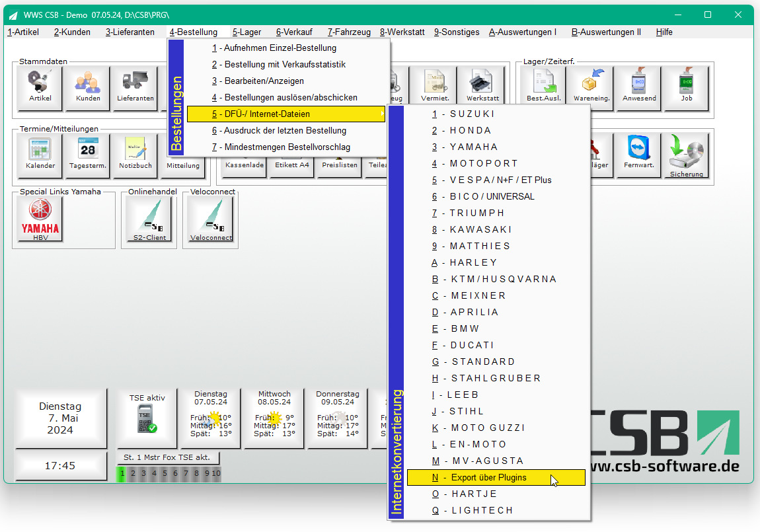Select station number 10 indicator
Viewport: 760px width, 532px height.
pos(216,473)
